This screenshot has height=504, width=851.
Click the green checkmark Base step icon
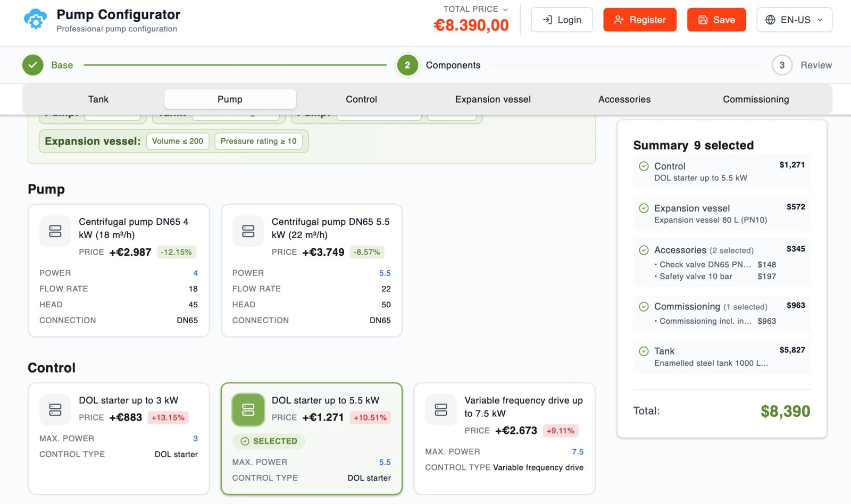point(33,65)
